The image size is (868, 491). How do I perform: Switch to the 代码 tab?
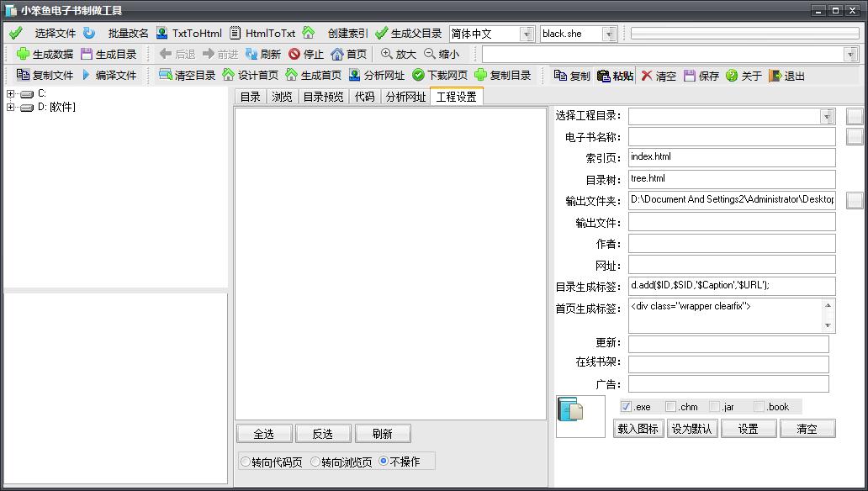364,97
